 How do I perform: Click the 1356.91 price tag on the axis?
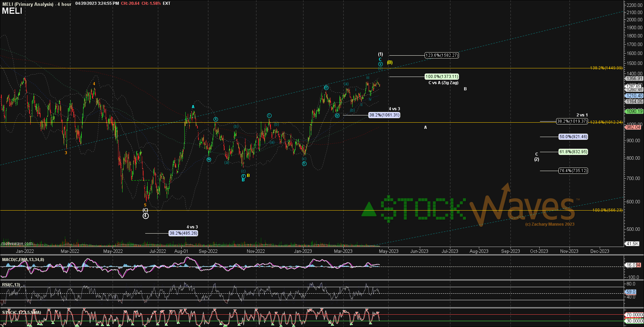pos(634,79)
